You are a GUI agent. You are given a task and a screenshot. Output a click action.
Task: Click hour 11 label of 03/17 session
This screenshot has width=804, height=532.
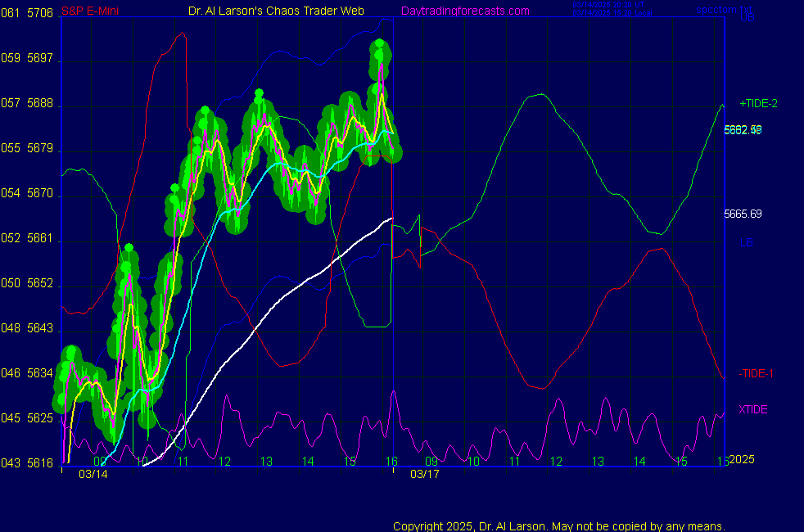[x=515, y=462]
